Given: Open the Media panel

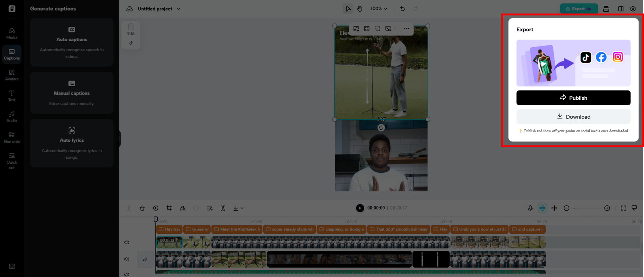Looking at the screenshot, I should [x=12, y=33].
